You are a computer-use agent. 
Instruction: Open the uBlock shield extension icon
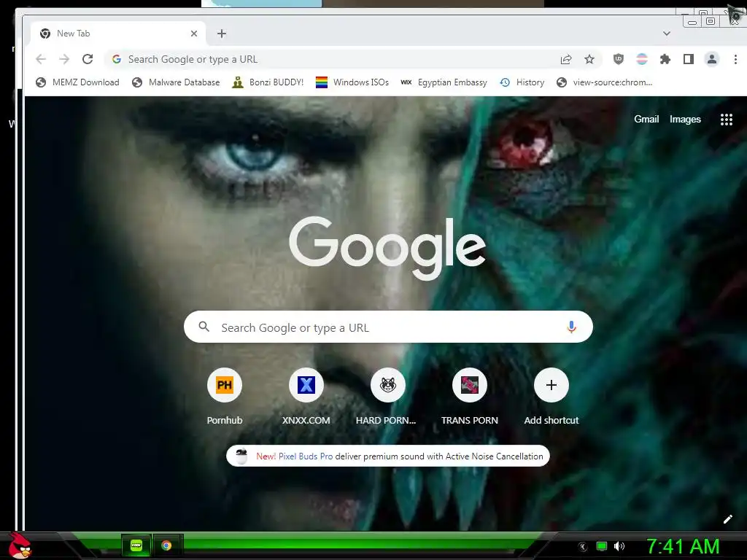pos(619,59)
